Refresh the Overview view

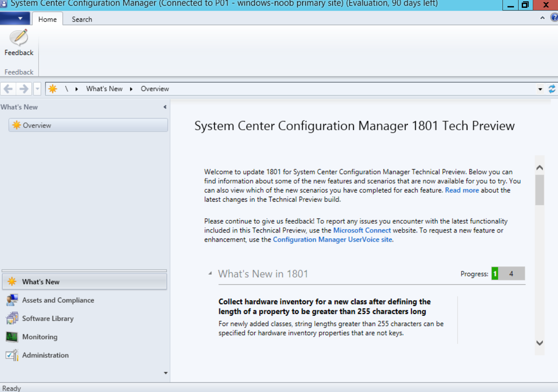(552, 88)
